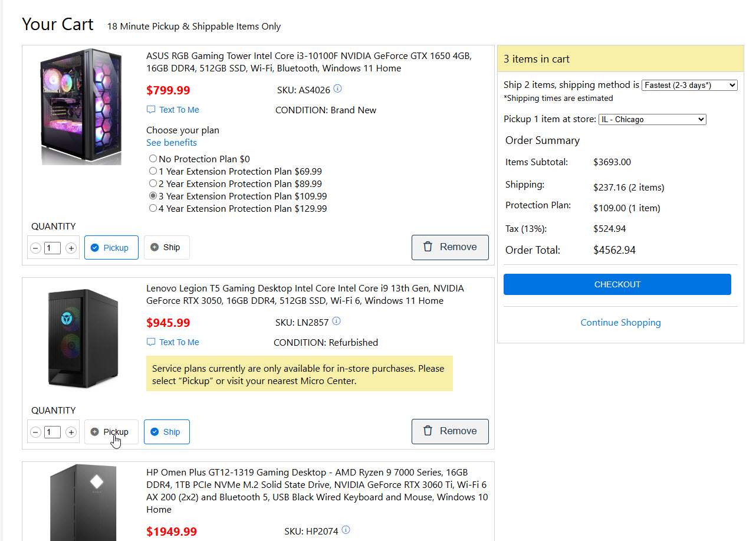Expand the pickup store dropdown
756x541 pixels.
tap(652, 119)
